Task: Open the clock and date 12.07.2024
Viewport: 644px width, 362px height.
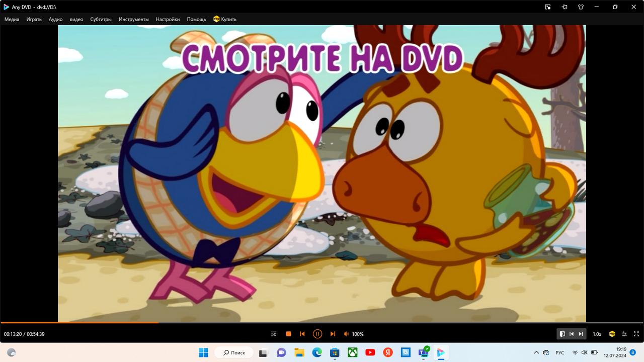Action: (x=616, y=352)
